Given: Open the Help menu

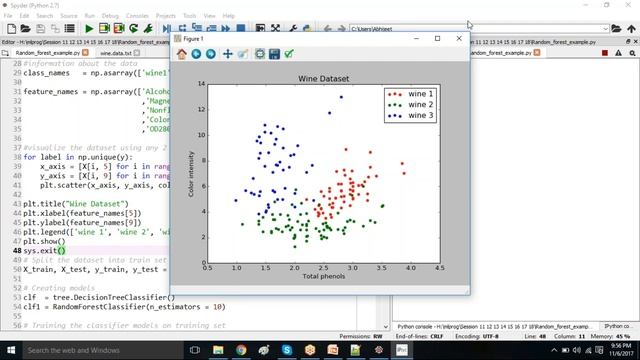Looking at the screenshot, I should (x=229, y=16).
